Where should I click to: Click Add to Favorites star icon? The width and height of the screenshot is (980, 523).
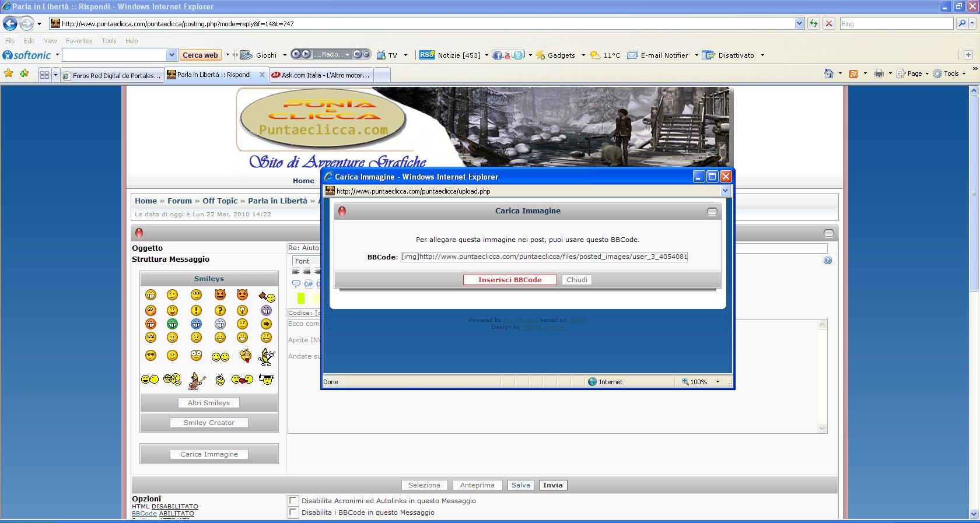point(24,73)
